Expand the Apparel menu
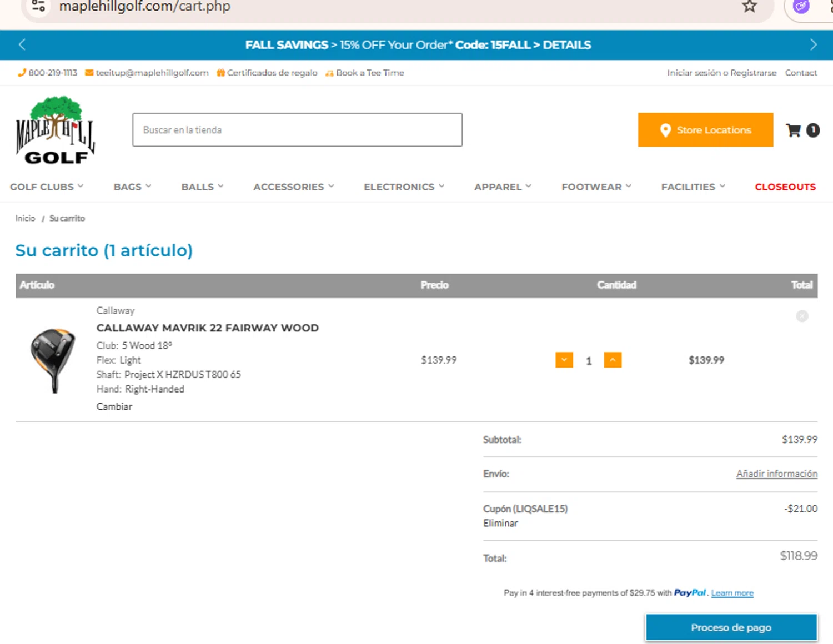833x644 pixels. click(503, 187)
